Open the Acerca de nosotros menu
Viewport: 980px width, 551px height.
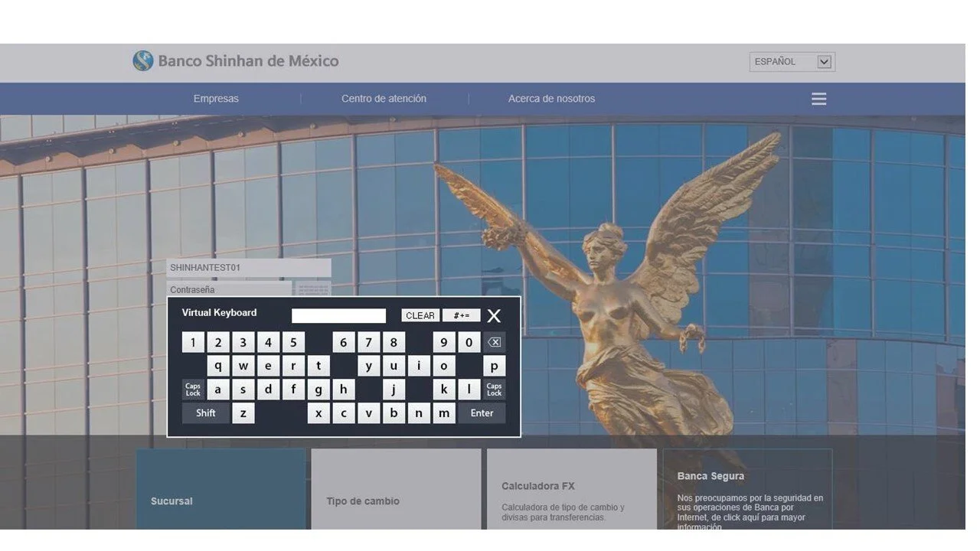[x=552, y=99]
